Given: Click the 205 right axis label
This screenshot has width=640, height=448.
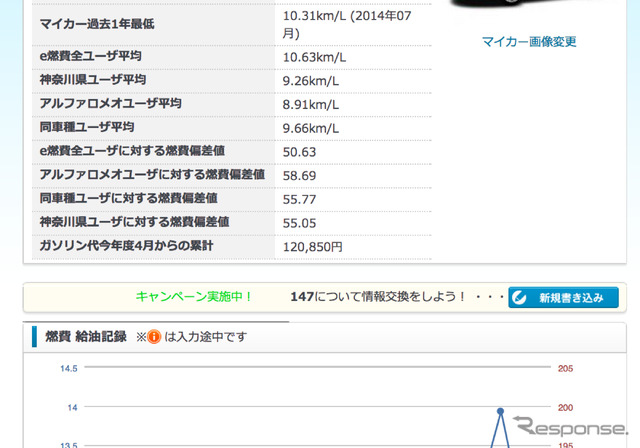Looking at the screenshot, I should [x=565, y=368].
